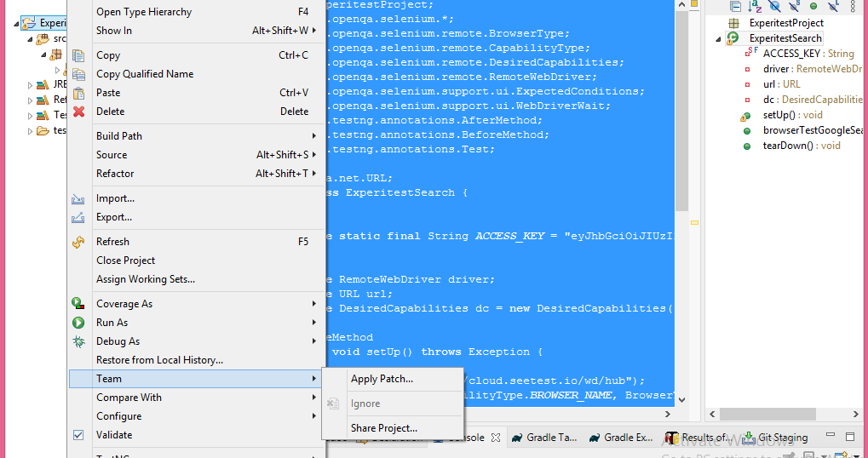Switch to the Gradle Executions tab
Image resolution: width=868 pixels, height=458 pixels.
pos(621,438)
